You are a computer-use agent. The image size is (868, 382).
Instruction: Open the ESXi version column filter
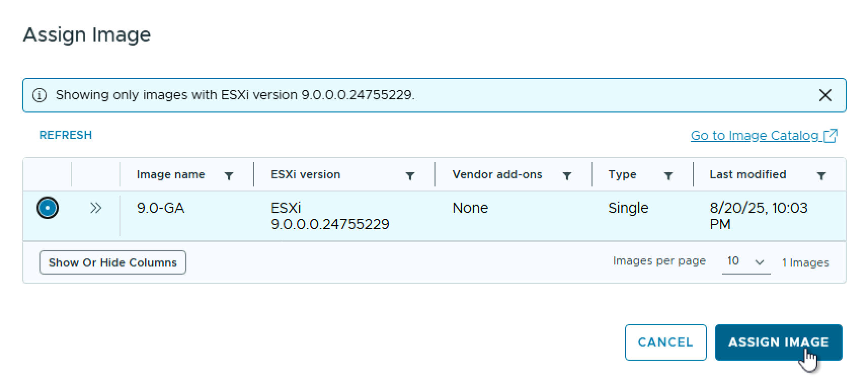410,176
